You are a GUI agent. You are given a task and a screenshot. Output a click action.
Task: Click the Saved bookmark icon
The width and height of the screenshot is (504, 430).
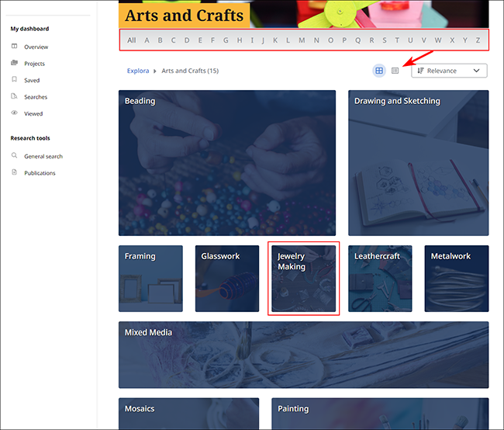(14, 79)
